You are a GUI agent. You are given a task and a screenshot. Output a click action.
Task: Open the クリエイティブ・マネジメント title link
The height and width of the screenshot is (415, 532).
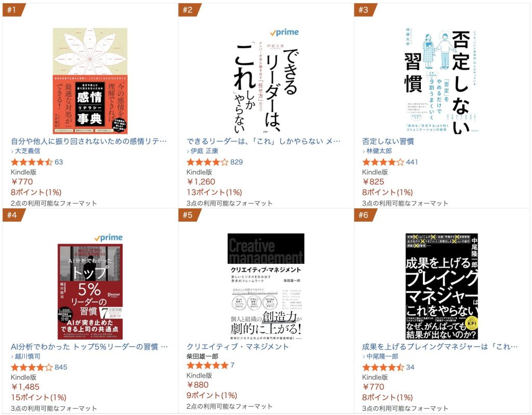point(237,346)
